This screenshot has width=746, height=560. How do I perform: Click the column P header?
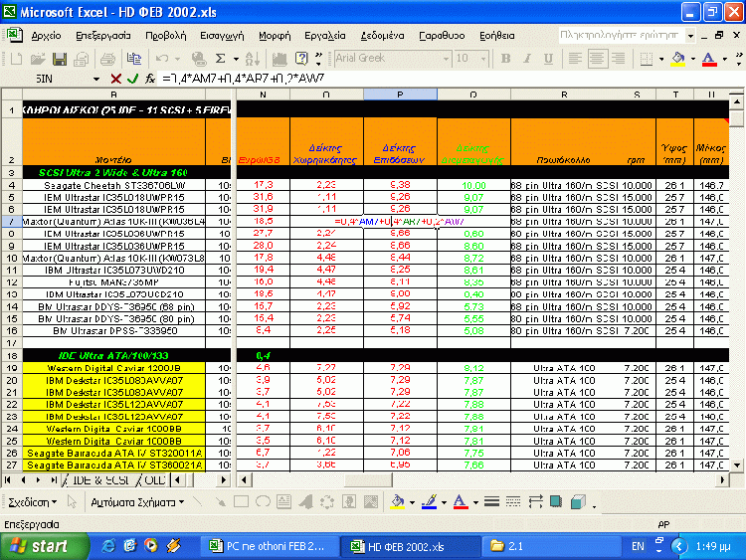pos(400,94)
